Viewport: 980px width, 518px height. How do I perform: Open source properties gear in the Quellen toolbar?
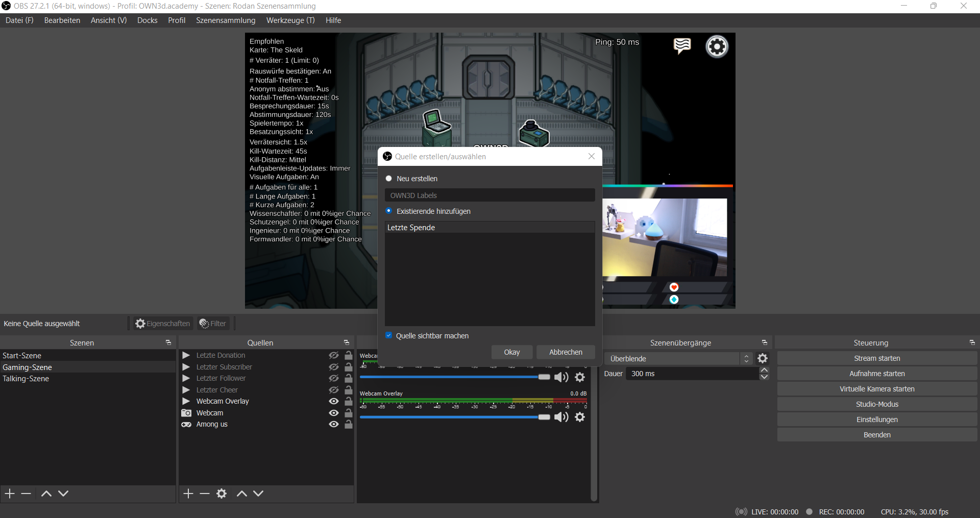tap(222, 494)
